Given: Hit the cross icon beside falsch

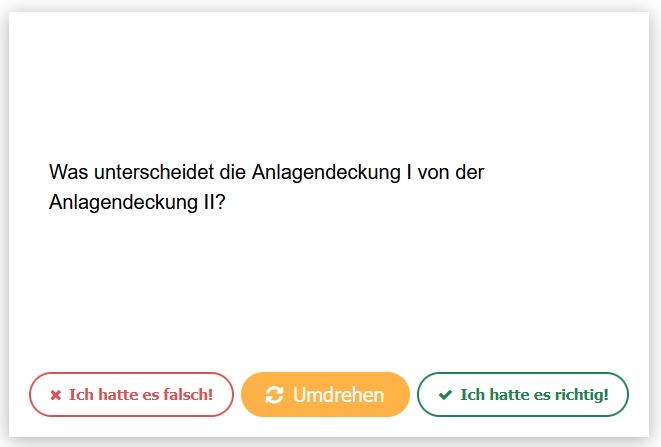Looking at the screenshot, I should (56, 395).
